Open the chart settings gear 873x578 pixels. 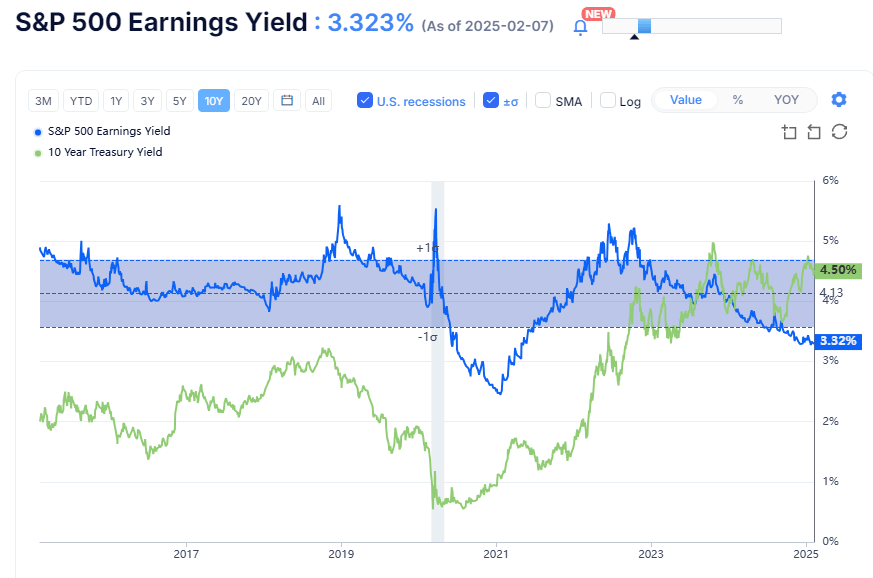(x=839, y=99)
